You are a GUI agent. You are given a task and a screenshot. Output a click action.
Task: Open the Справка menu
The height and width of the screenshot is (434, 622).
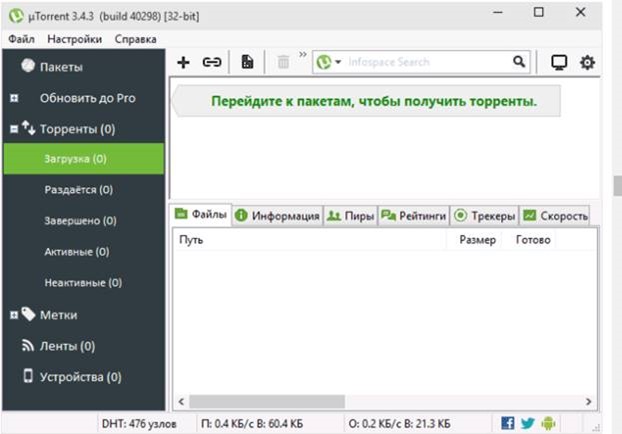[x=136, y=39]
